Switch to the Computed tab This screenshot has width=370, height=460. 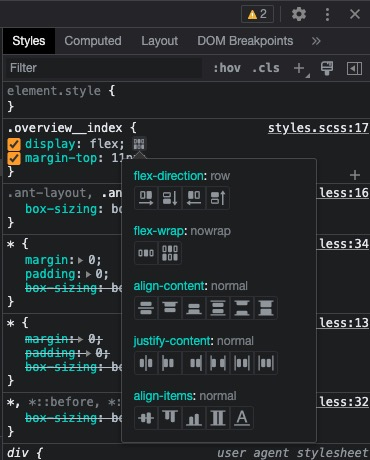93,41
